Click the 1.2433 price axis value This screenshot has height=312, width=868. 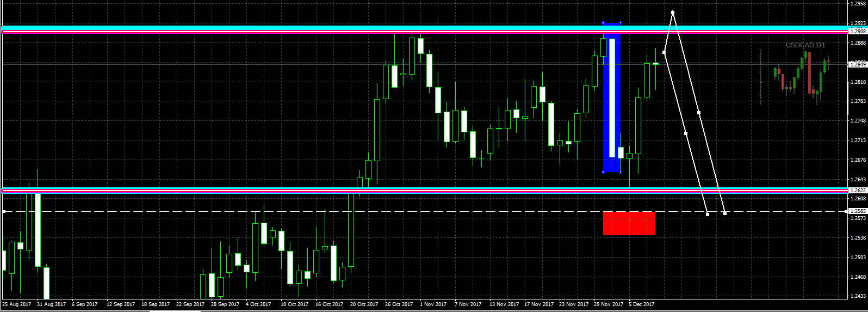coord(858,296)
